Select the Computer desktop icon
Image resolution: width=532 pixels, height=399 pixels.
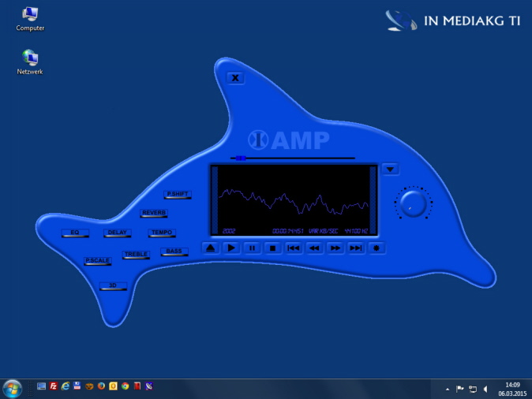coord(30,20)
